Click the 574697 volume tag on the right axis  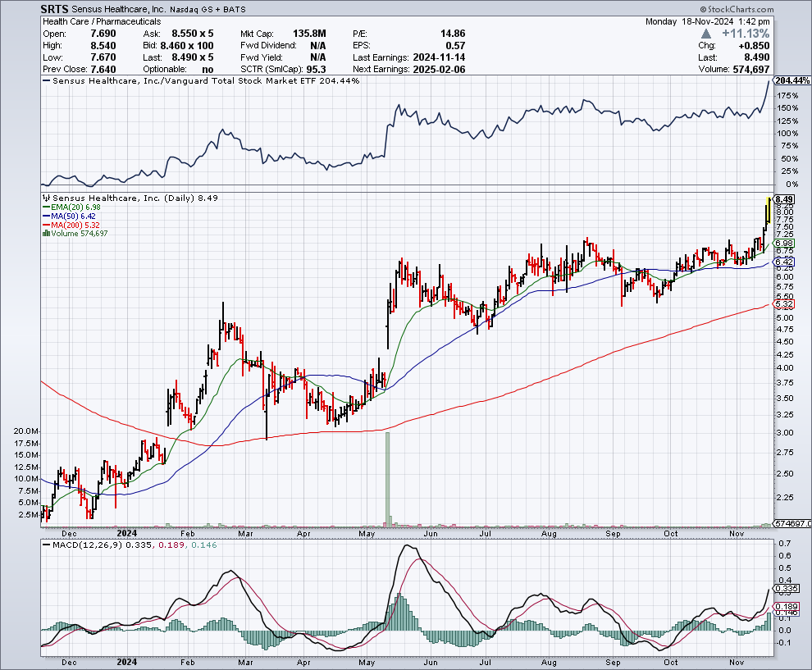coord(792,523)
